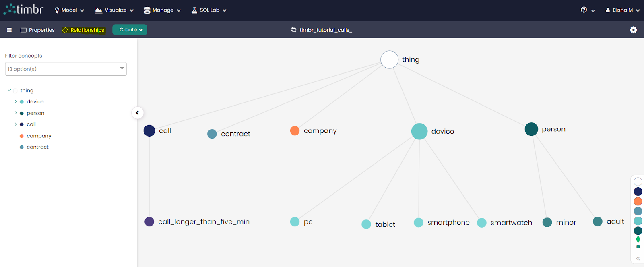Toggle the Properties view
The height and width of the screenshot is (267, 644).
(37, 30)
